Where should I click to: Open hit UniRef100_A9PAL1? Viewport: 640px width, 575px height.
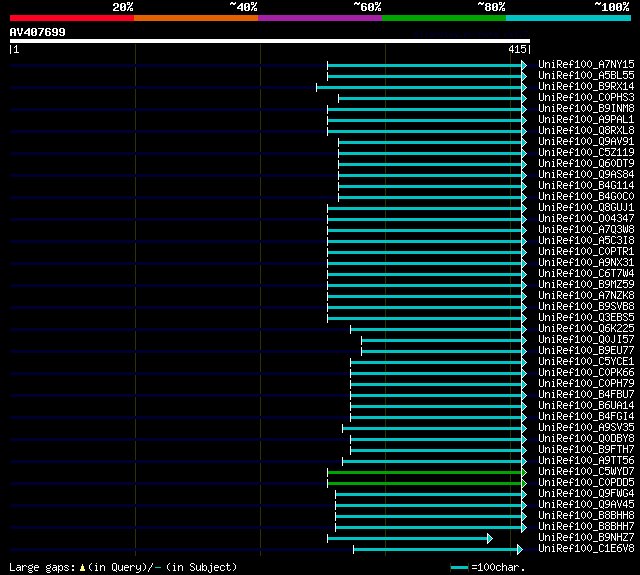(x=586, y=120)
